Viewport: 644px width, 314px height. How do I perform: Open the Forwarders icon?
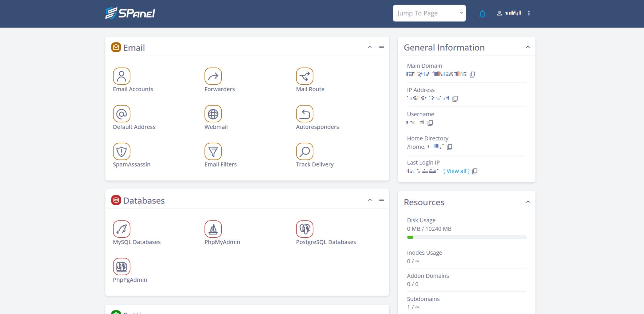(213, 76)
